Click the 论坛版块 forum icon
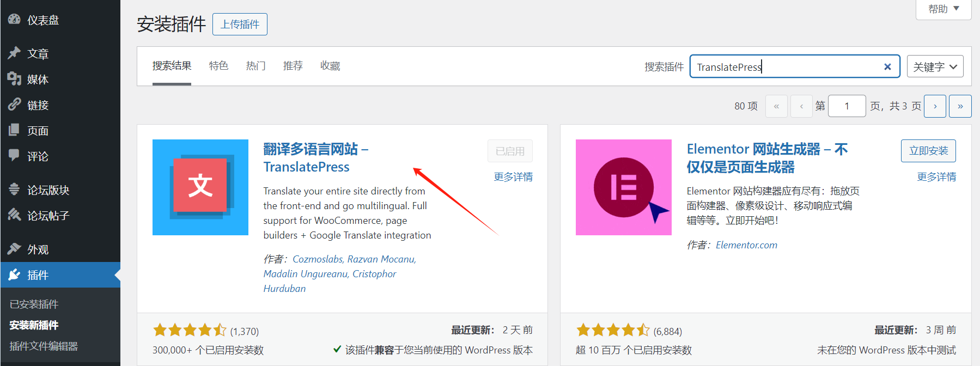The image size is (980, 366). (x=14, y=189)
